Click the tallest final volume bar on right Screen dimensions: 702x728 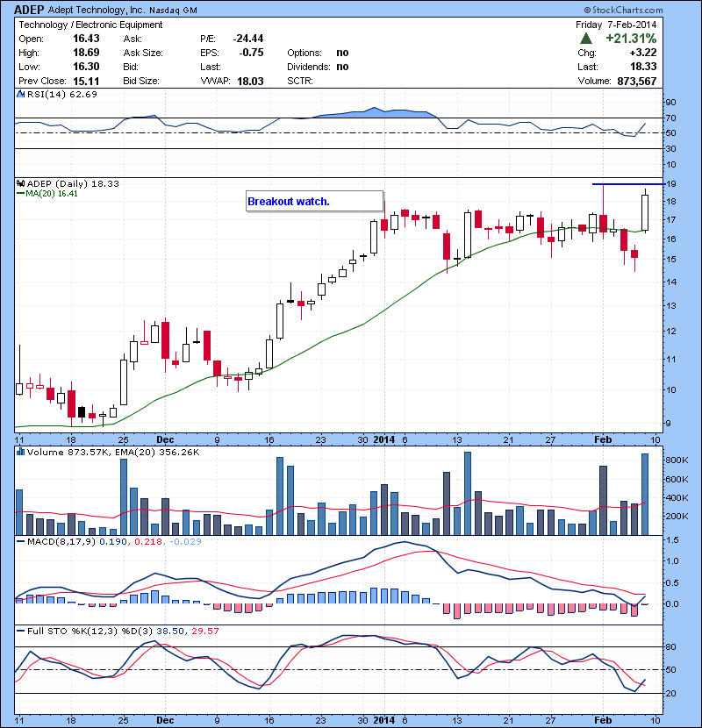[645, 495]
